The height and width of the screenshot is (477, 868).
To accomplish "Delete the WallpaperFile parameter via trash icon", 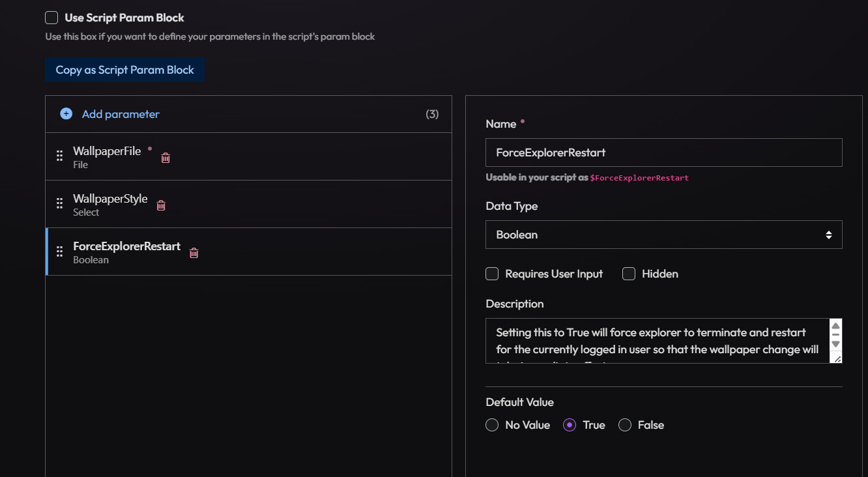I will pyautogui.click(x=166, y=158).
